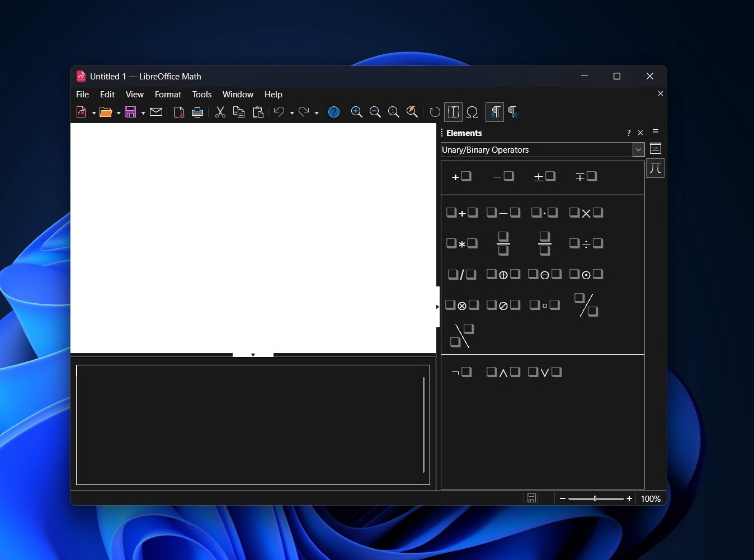Open the Window menu
This screenshot has height=560, width=754.
(238, 94)
